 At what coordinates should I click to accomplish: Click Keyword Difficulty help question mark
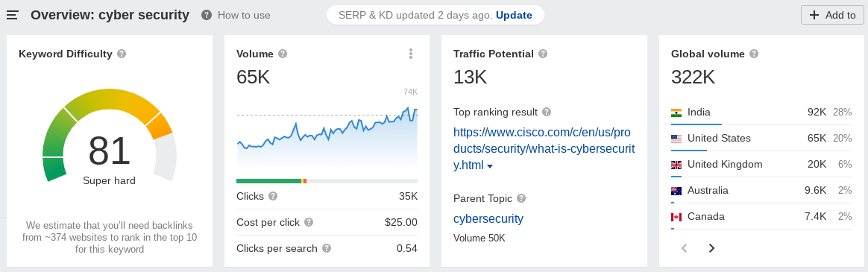click(122, 54)
